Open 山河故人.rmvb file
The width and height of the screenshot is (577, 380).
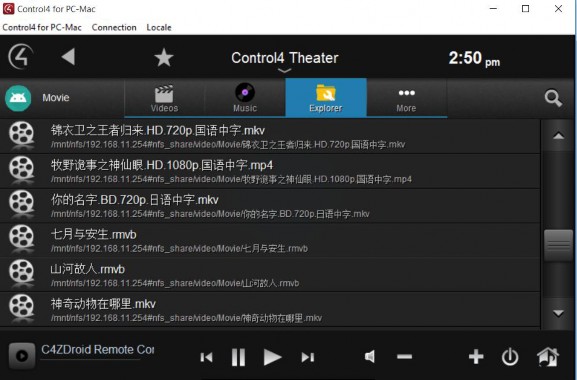pyautogui.click(x=270, y=275)
